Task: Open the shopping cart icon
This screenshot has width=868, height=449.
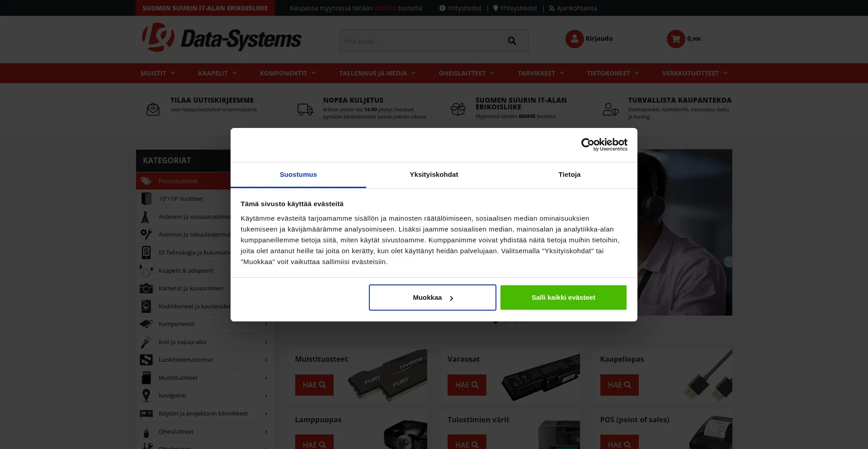Action: click(x=676, y=39)
